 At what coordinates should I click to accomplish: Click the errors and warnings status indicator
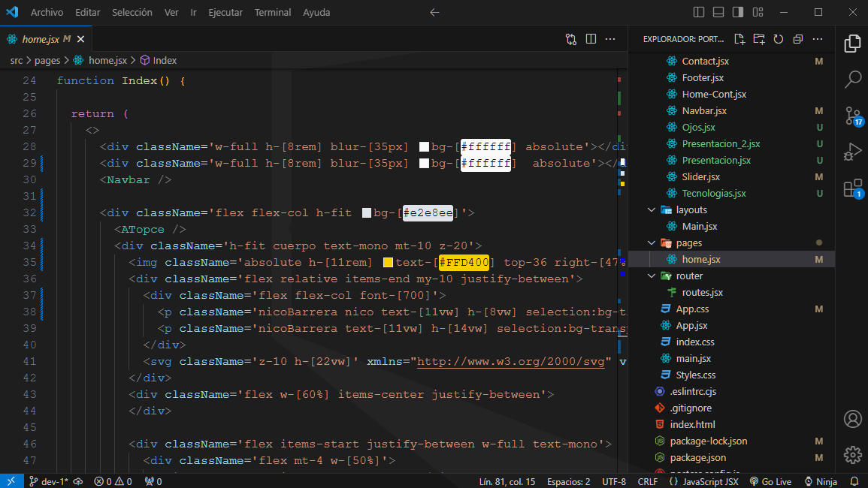(113, 481)
